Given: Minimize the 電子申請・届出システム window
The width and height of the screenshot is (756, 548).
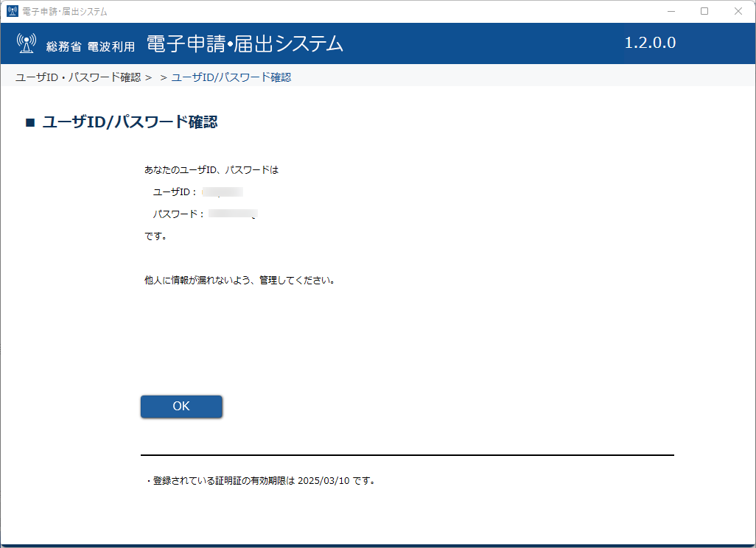Looking at the screenshot, I should [671, 11].
